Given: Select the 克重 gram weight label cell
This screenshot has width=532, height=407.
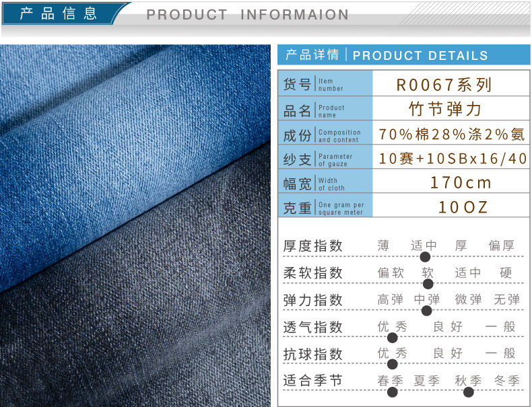Looking at the screenshot, I should pos(325,206).
